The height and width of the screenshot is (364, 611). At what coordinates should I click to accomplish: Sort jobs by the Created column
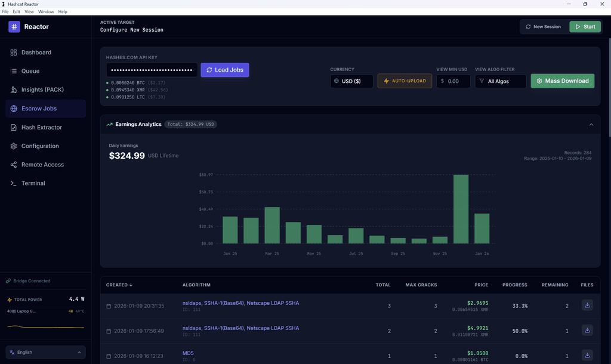119,285
